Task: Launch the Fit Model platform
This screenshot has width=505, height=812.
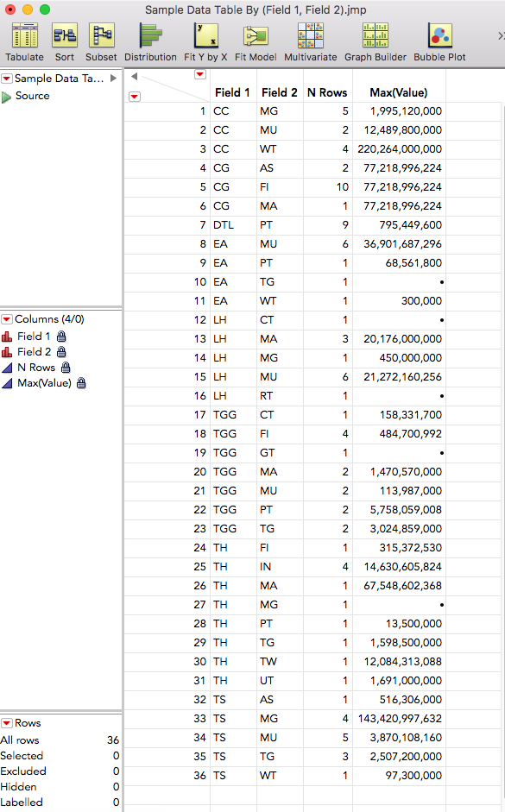Action: coord(256,42)
